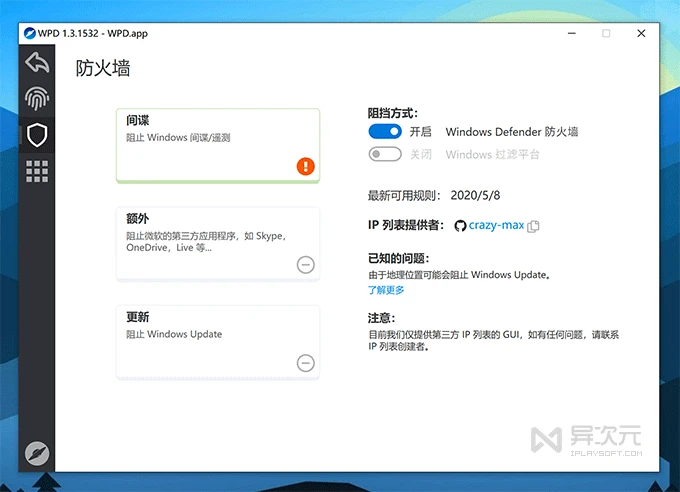This screenshot has height=492, width=680.
Task: Click the minus circle on 额外 card
Action: click(x=306, y=265)
